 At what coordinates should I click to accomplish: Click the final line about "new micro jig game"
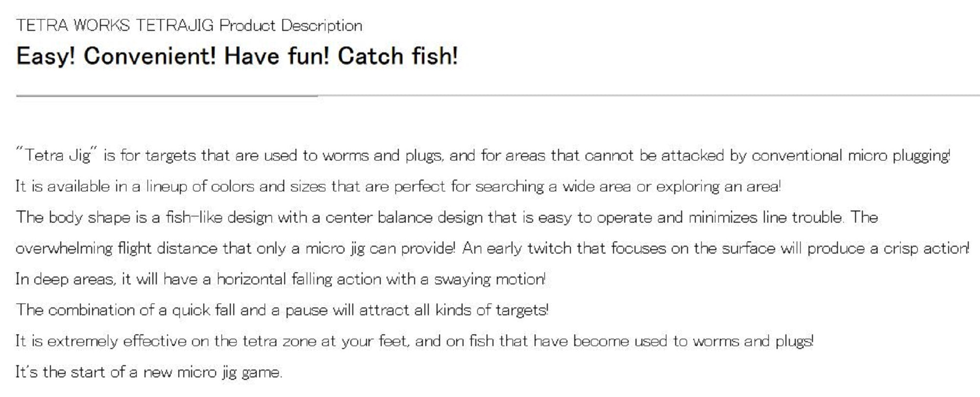tap(148, 372)
